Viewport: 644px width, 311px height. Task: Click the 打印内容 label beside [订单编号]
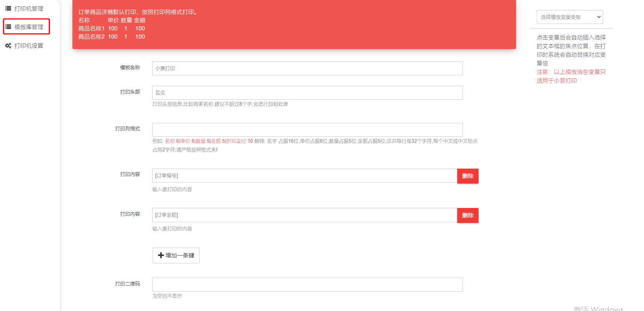(x=130, y=174)
